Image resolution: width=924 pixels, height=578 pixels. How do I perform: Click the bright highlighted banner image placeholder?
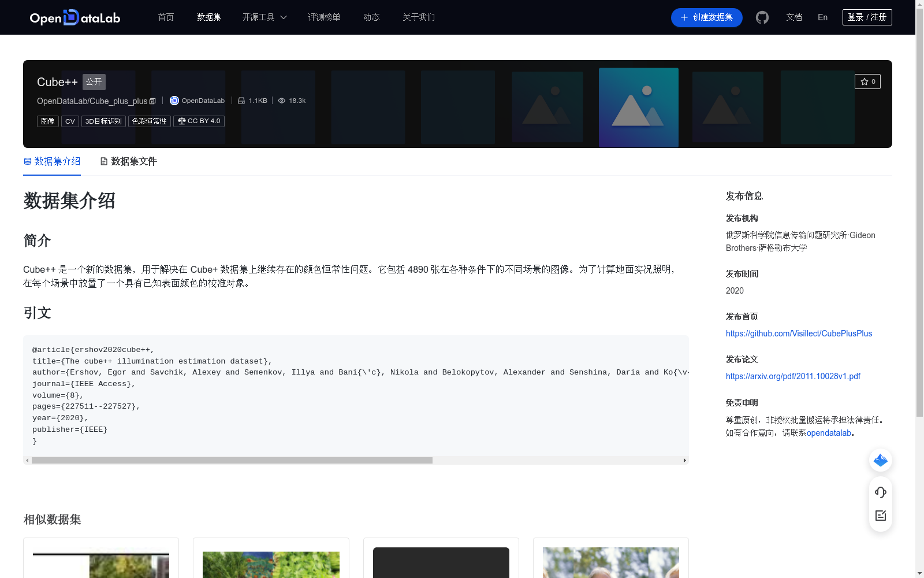pos(639,108)
